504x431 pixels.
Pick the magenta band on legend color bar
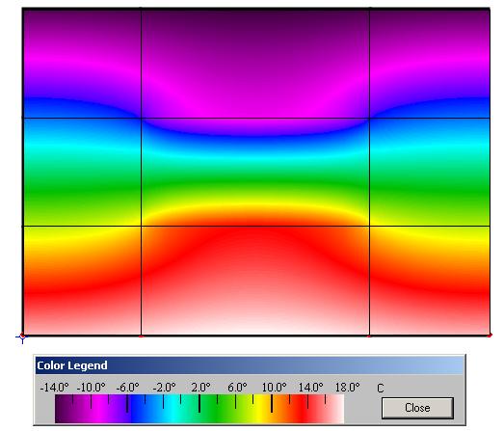point(102,409)
